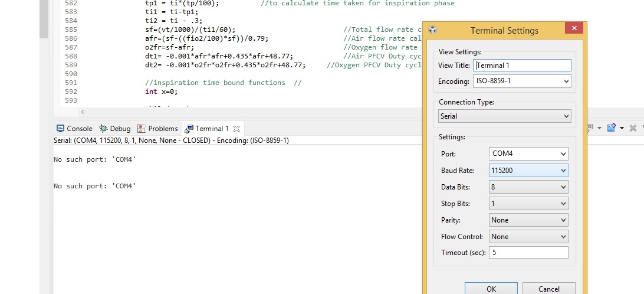
Task: Click line 588 dt1 assignment code
Action: (x=219, y=56)
